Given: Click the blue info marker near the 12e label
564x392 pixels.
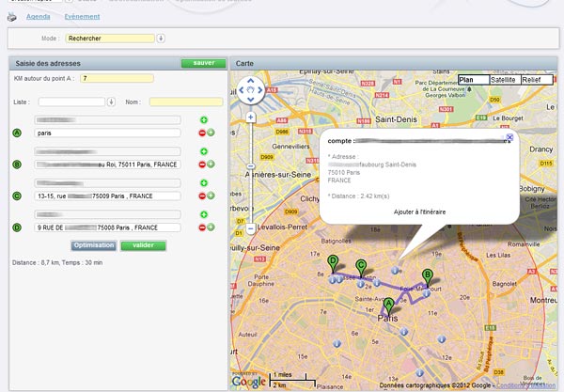Looking at the screenshot, I should click(x=442, y=338).
